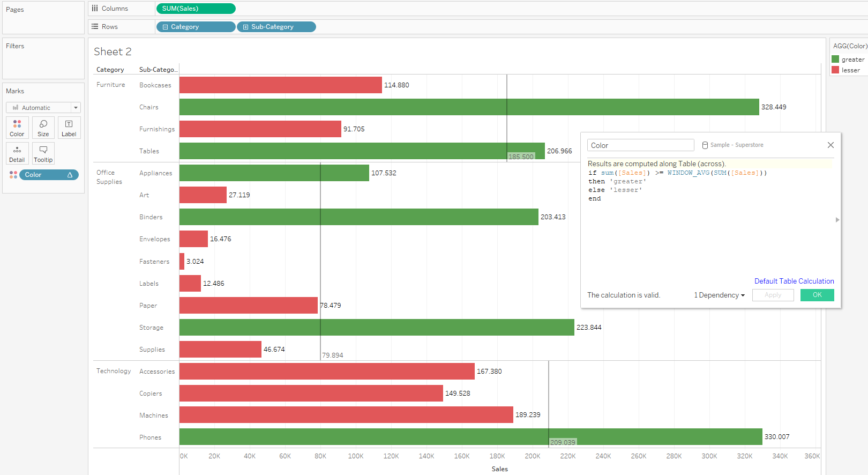The width and height of the screenshot is (868, 475).
Task: Open the 1 Dependency dropdown
Action: (719, 295)
